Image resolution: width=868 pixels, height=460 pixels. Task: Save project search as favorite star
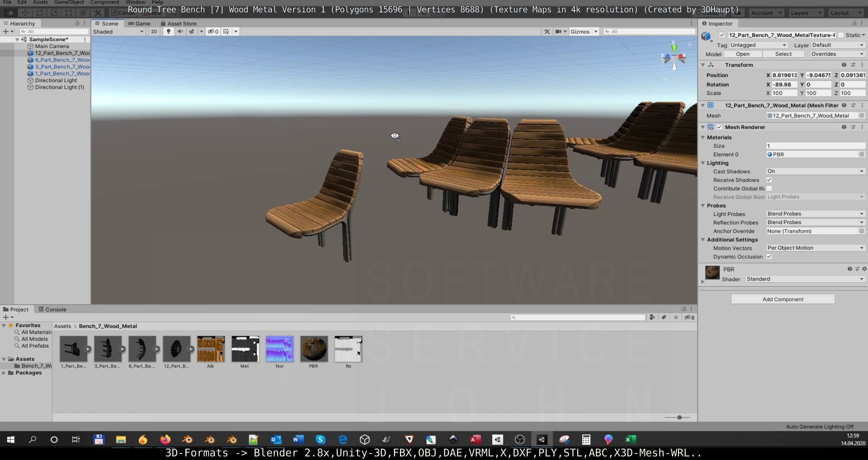coord(676,317)
